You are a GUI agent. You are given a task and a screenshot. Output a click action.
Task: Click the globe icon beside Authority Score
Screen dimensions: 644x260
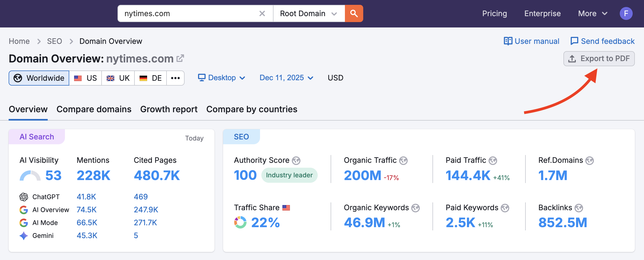(296, 160)
